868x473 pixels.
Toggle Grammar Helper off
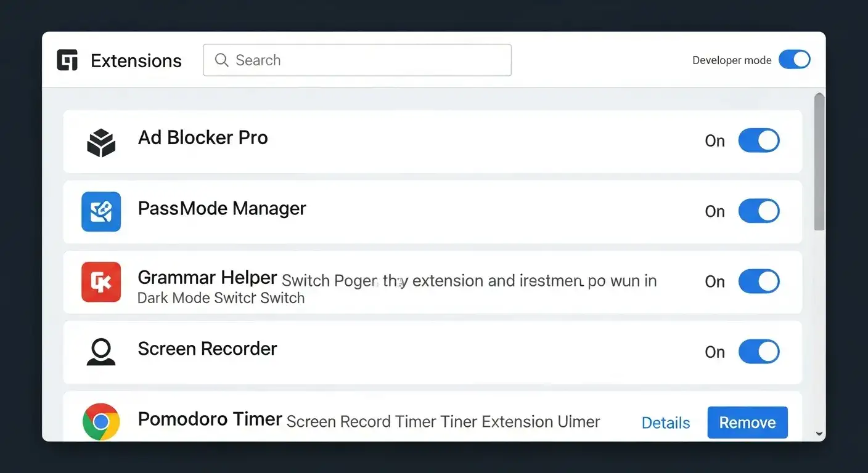click(x=759, y=281)
